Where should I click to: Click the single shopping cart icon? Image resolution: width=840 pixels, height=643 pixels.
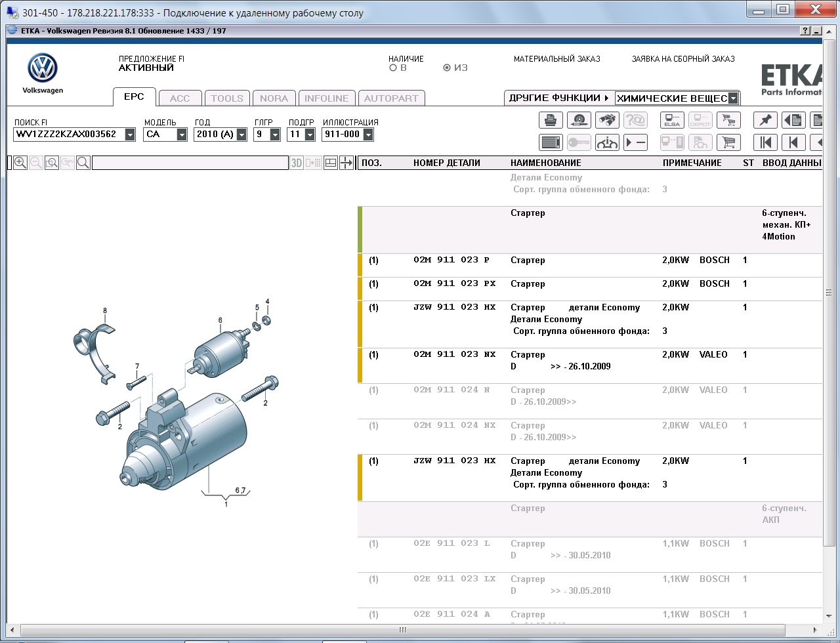click(728, 142)
